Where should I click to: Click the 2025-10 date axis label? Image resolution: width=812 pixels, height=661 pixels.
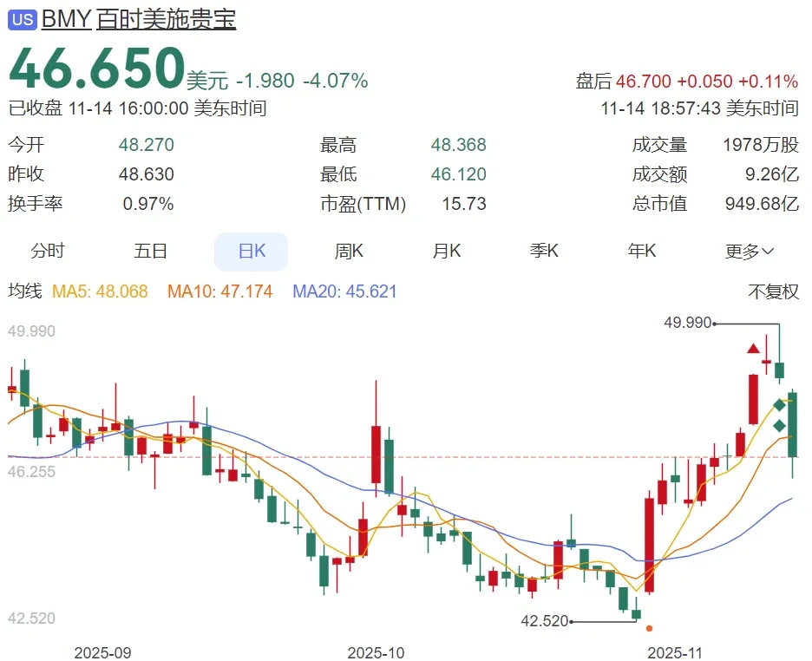click(x=376, y=652)
